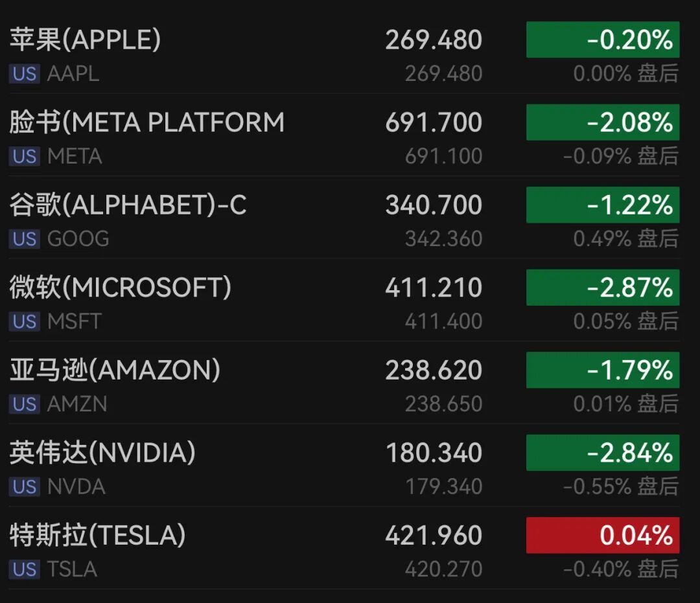Click Microsoft's -2.87% green change badge
This screenshot has height=603, width=700.
click(x=603, y=288)
